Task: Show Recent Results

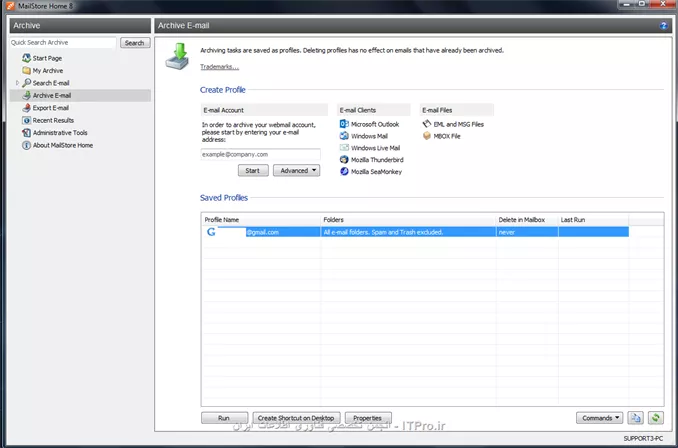Action: point(53,120)
